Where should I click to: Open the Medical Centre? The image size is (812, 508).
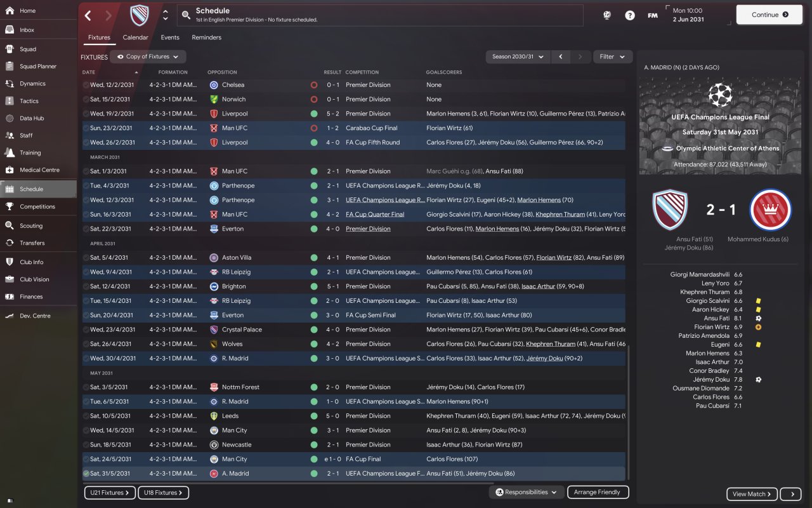38,170
